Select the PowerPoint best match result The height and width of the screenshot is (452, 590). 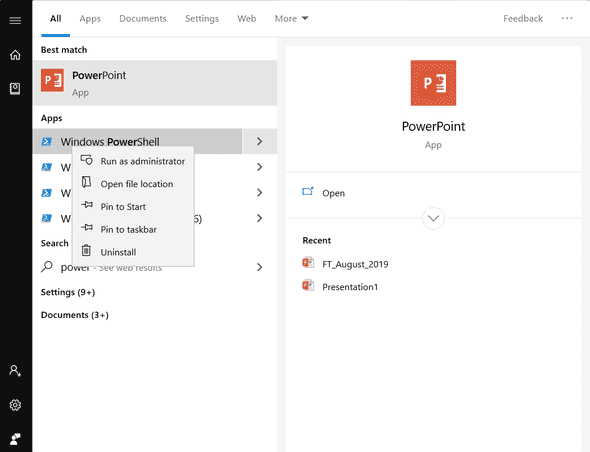click(x=155, y=83)
